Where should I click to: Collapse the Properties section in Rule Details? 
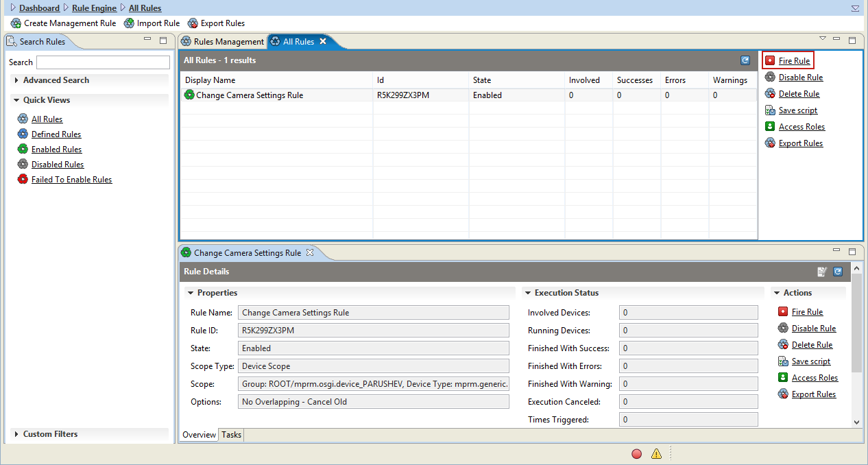coord(191,293)
